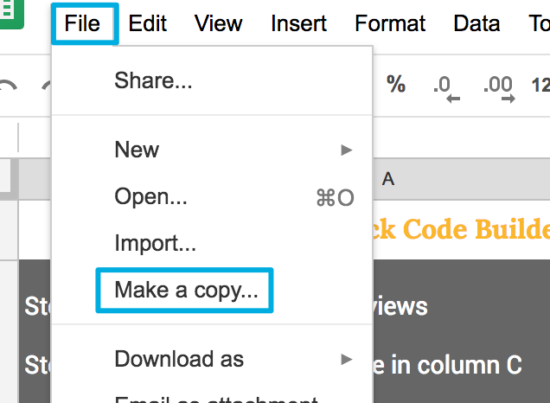Open the Insert menu
This screenshot has height=403, width=550.
(x=299, y=23)
